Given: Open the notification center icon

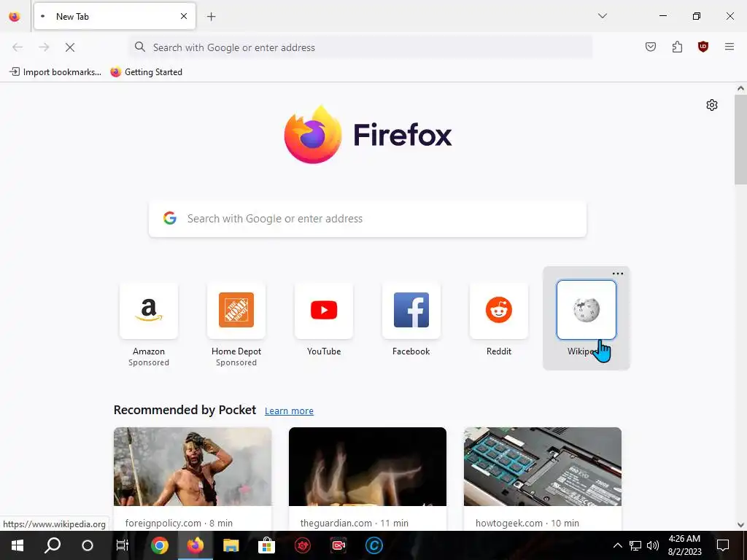Looking at the screenshot, I should 723,545.
